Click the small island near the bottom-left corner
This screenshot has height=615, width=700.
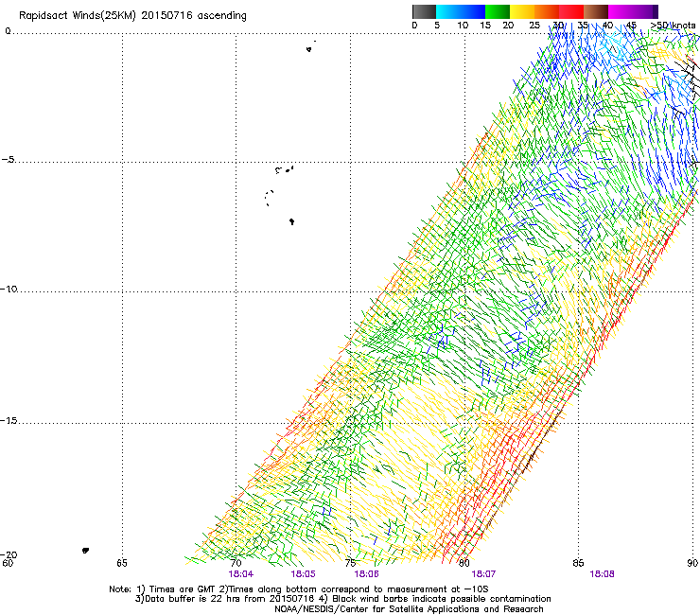click(85, 551)
